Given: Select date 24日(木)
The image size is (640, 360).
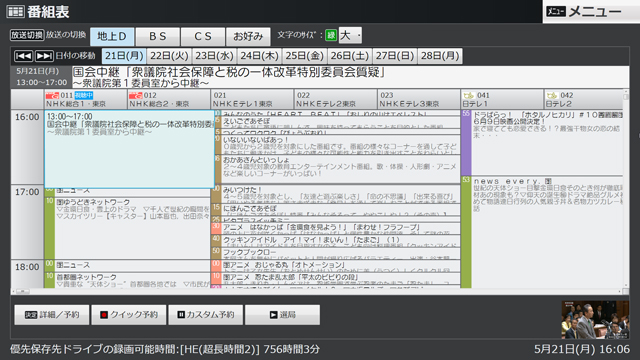Looking at the screenshot, I should [260, 56].
